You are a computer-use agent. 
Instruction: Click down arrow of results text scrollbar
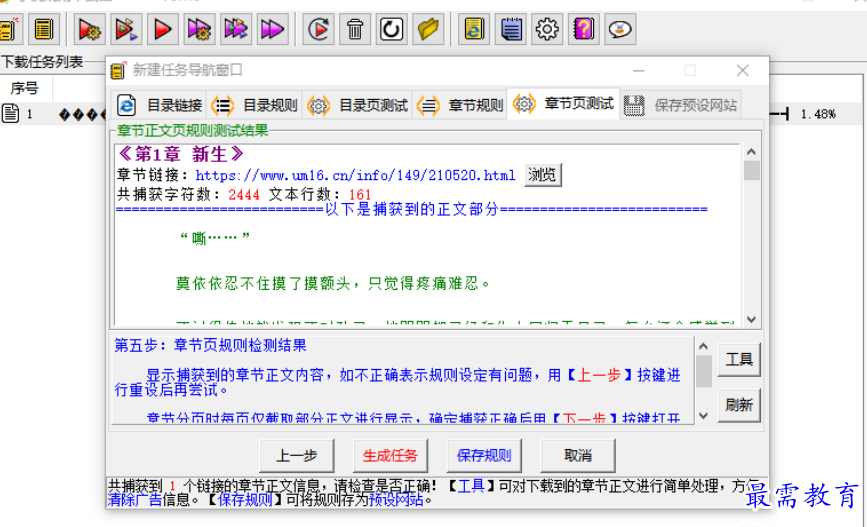[751, 319]
